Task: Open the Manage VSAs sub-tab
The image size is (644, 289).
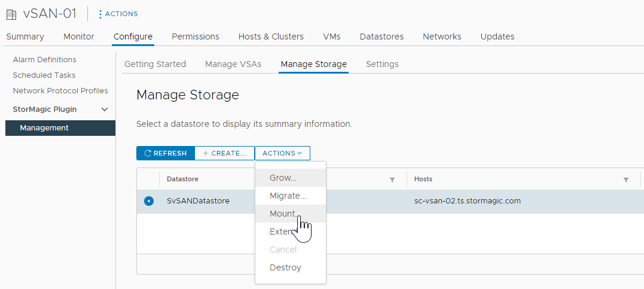Action: 233,64
